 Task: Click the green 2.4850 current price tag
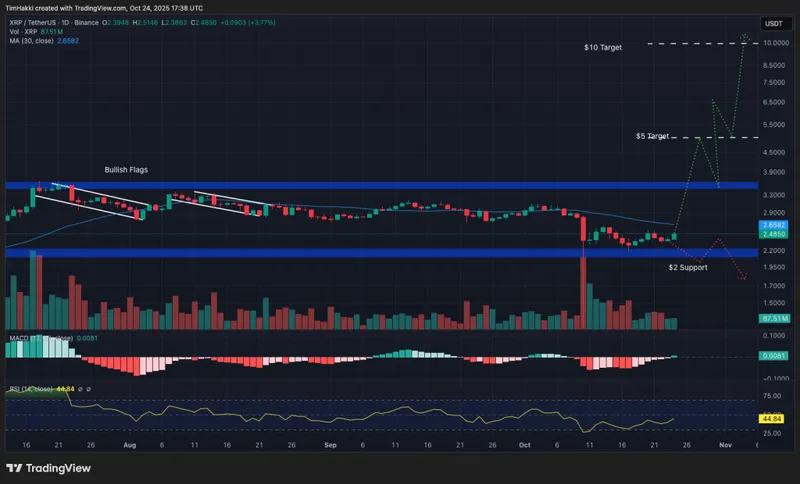pyautogui.click(x=773, y=236)
